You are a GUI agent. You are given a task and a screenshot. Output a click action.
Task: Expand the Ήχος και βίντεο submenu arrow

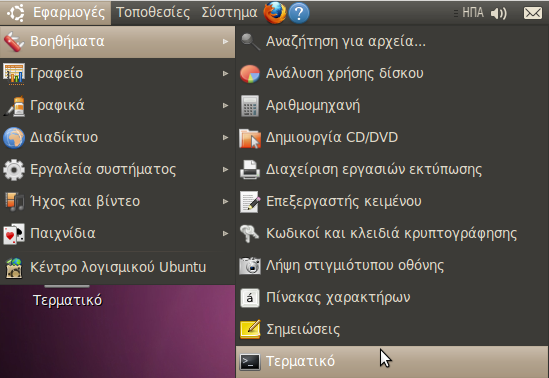coord(225,202)
